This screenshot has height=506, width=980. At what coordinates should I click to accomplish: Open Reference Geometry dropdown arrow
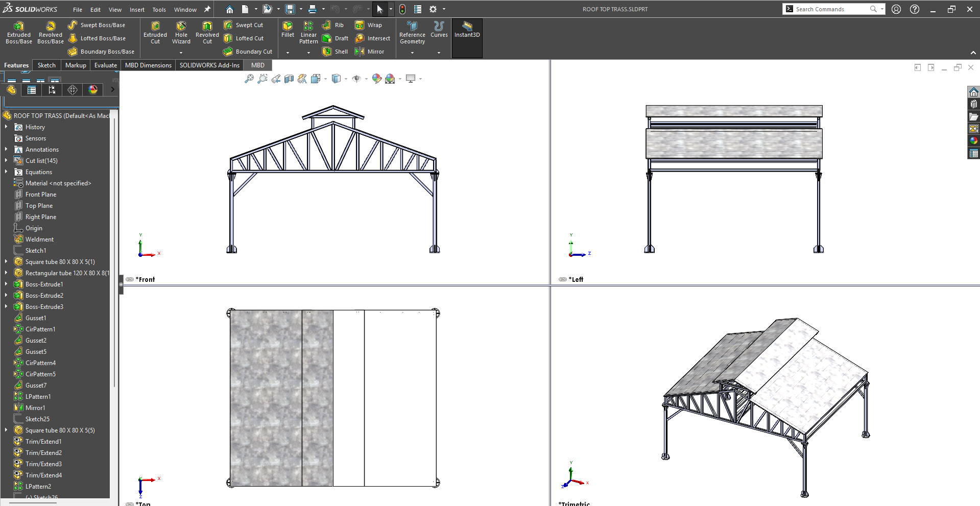coord(412,52)
